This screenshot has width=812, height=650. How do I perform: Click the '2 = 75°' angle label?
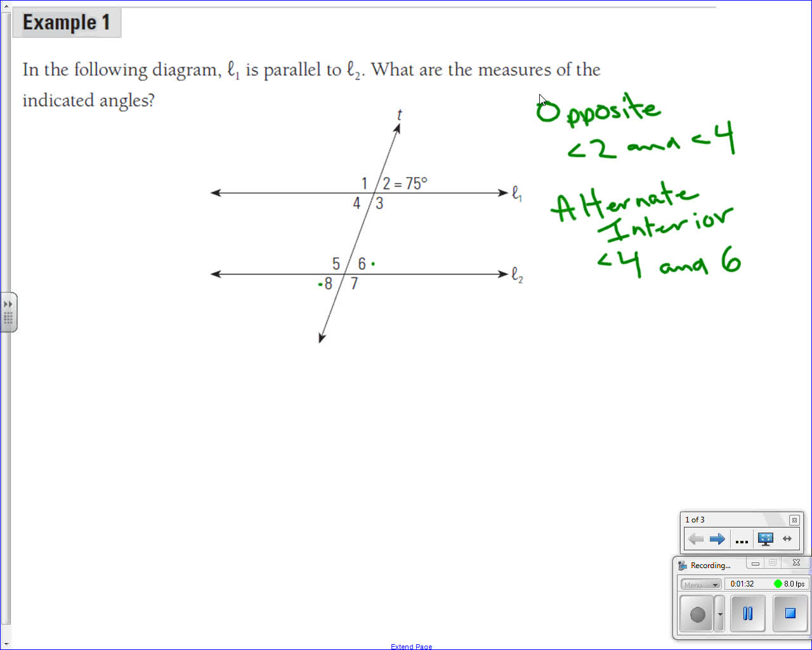[x=405, y=183]
